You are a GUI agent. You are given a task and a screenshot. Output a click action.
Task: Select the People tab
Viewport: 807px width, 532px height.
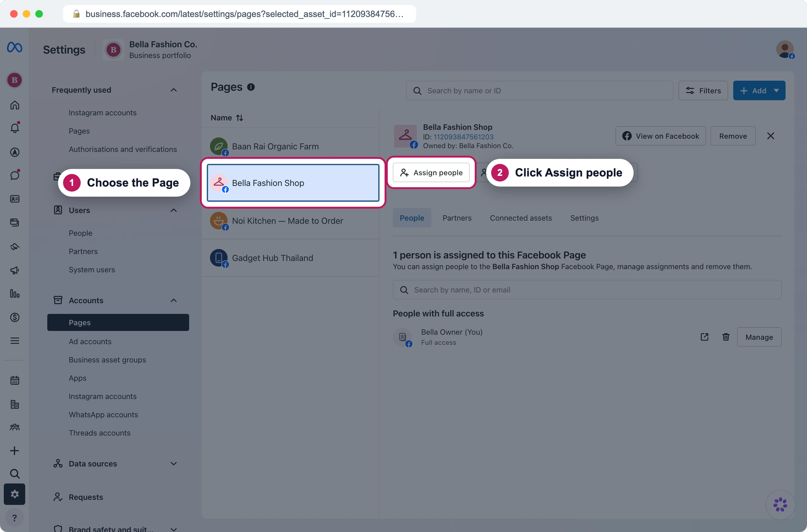coord(412,218)
